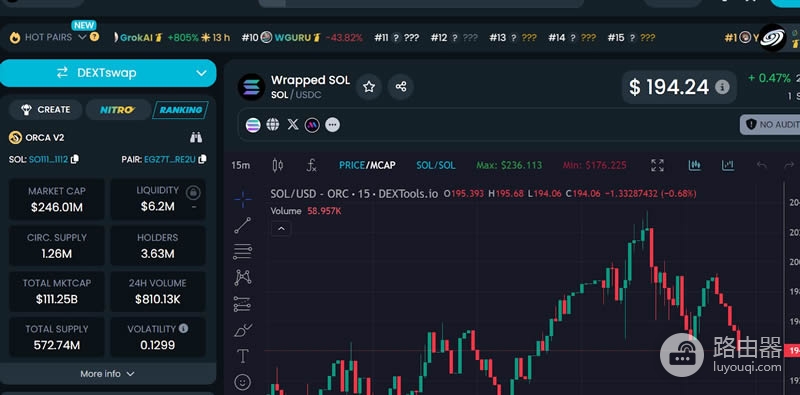
Task: Open hot pair ranked #11
Action: point(396,38)
